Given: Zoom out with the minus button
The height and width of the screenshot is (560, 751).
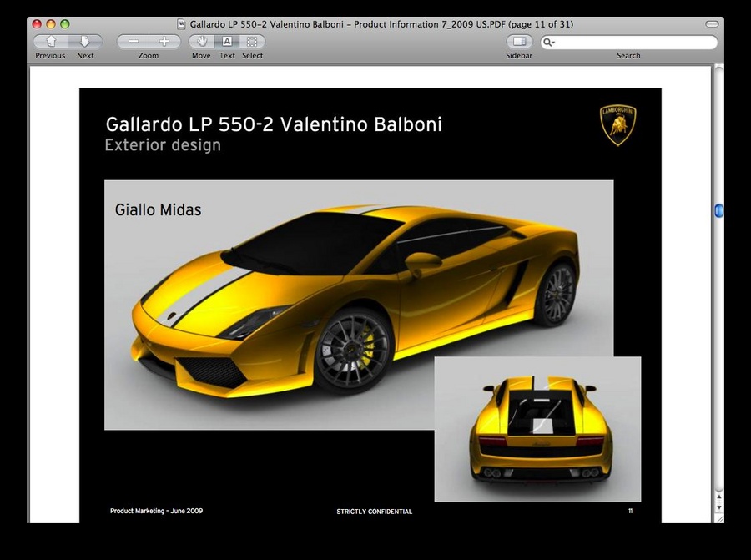Looking at the screenshot, I should [x=133, y=42].
